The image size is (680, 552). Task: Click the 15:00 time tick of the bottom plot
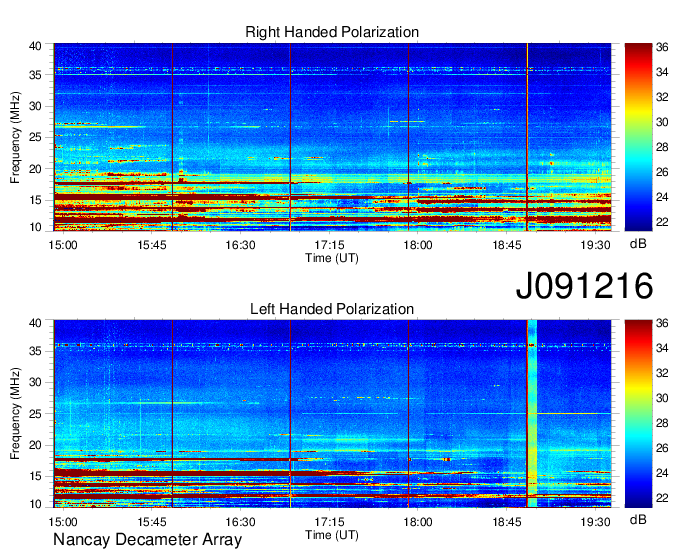pos(63,522)
